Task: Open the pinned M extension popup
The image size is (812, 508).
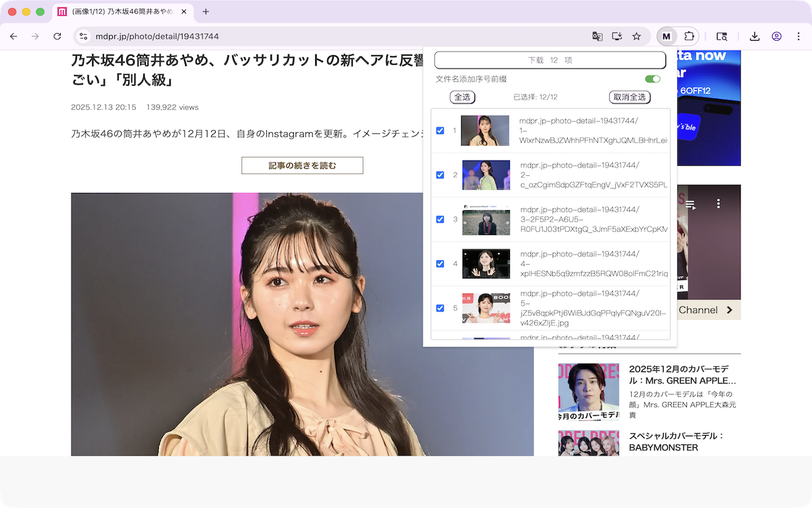Action: click(x=666, y=37)
